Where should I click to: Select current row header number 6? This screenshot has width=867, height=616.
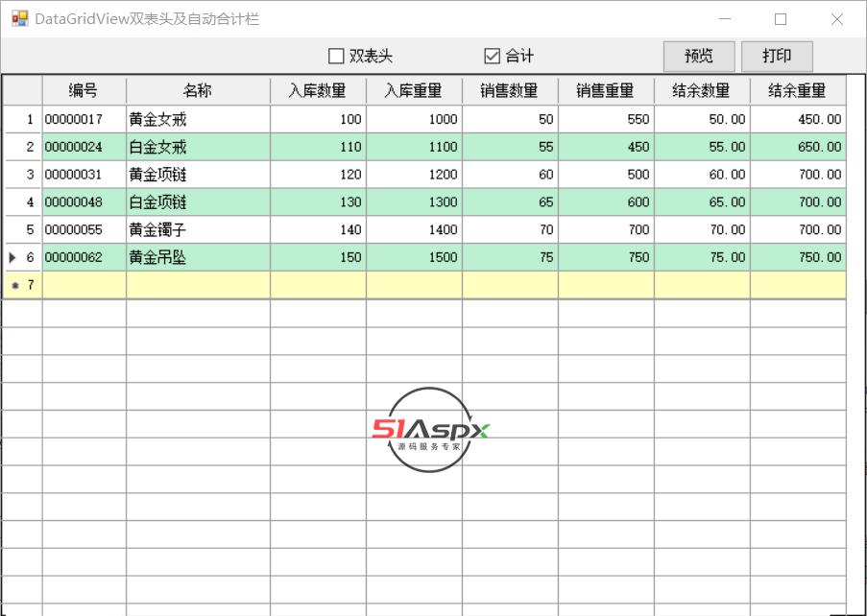pos(23,257)
